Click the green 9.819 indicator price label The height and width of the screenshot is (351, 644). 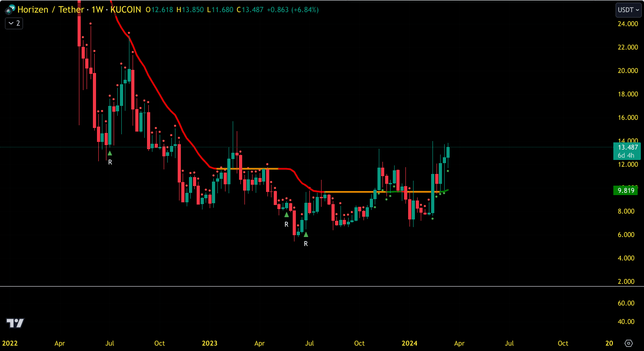(626, 191)
